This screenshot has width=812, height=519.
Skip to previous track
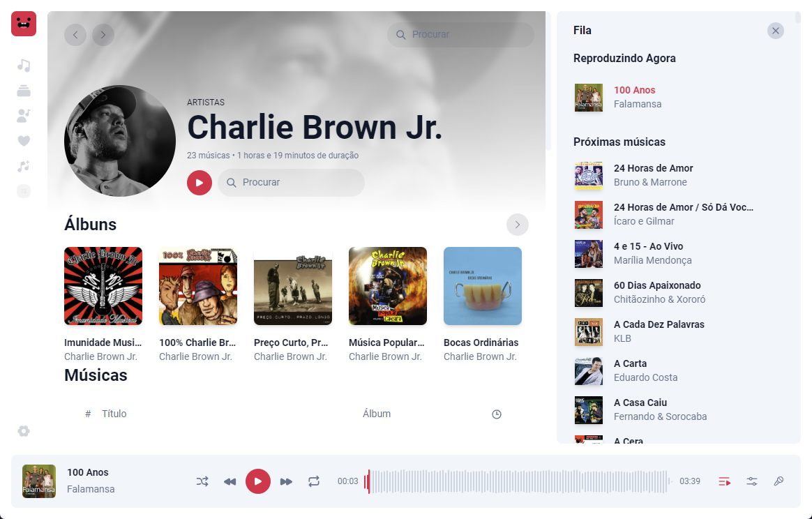[x=230, y=482]
